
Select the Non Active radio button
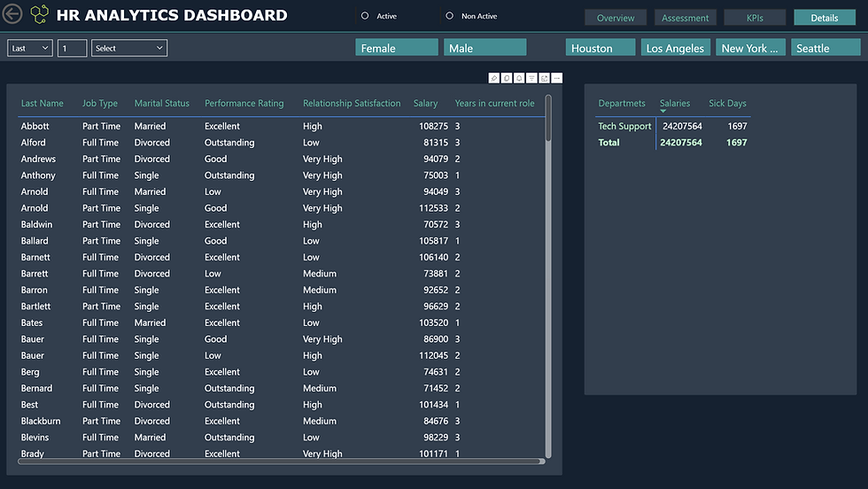pos(450,16)
